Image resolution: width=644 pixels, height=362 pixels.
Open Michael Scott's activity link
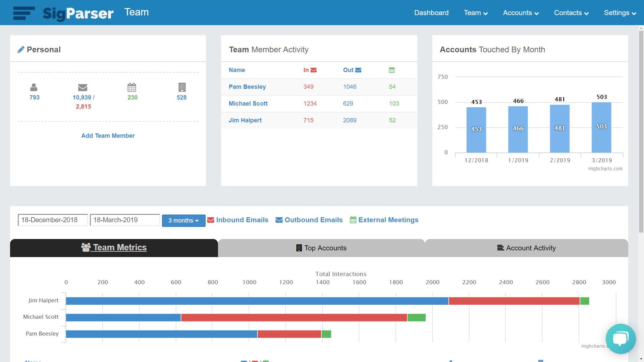pyautogui.click(x=248, y=104)
